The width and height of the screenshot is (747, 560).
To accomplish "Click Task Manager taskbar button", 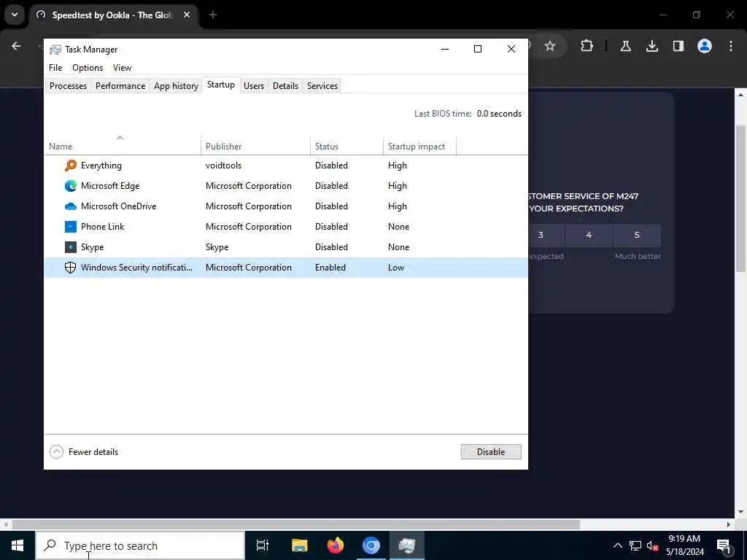I will coord(407,545).
